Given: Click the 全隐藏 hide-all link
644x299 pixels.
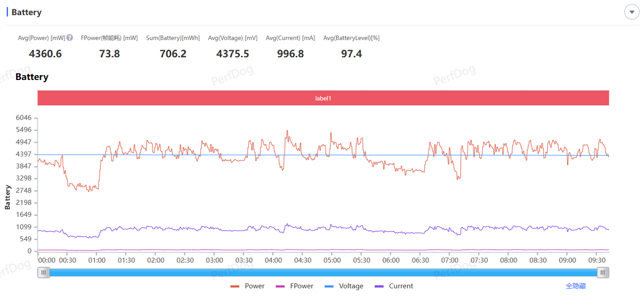Looking at the screenshot, I should pos(576,286).
